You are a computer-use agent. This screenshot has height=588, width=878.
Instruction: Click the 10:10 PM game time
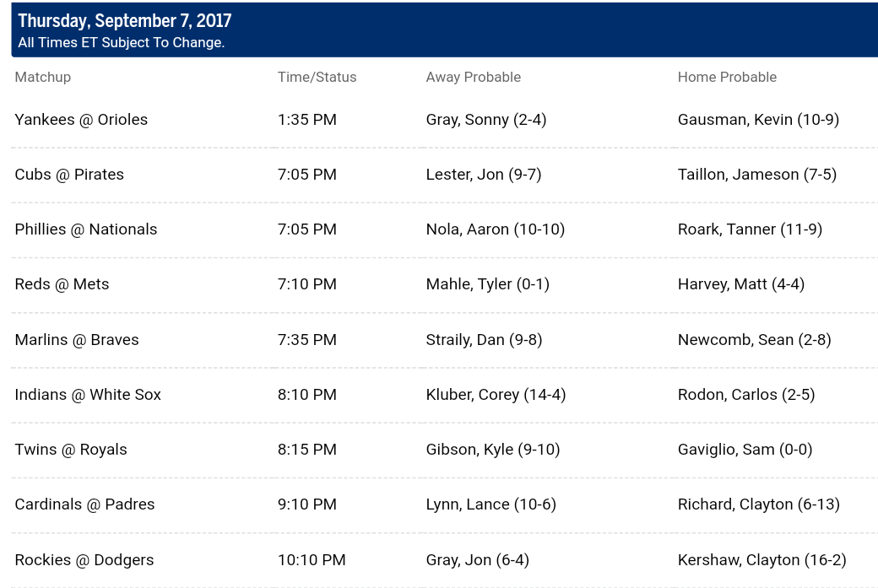(x=312, y=560)
